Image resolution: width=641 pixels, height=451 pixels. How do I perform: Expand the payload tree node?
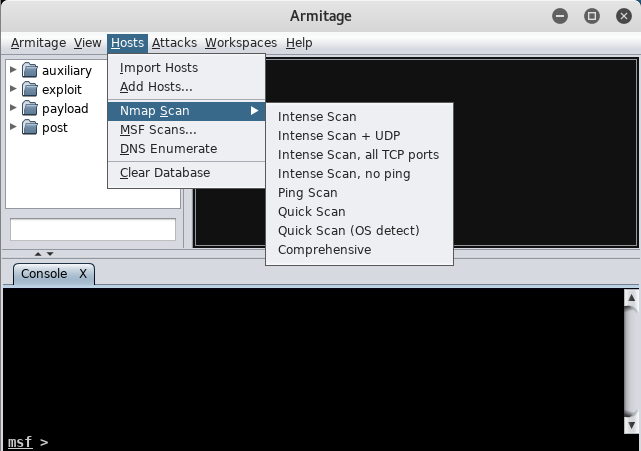13,108
